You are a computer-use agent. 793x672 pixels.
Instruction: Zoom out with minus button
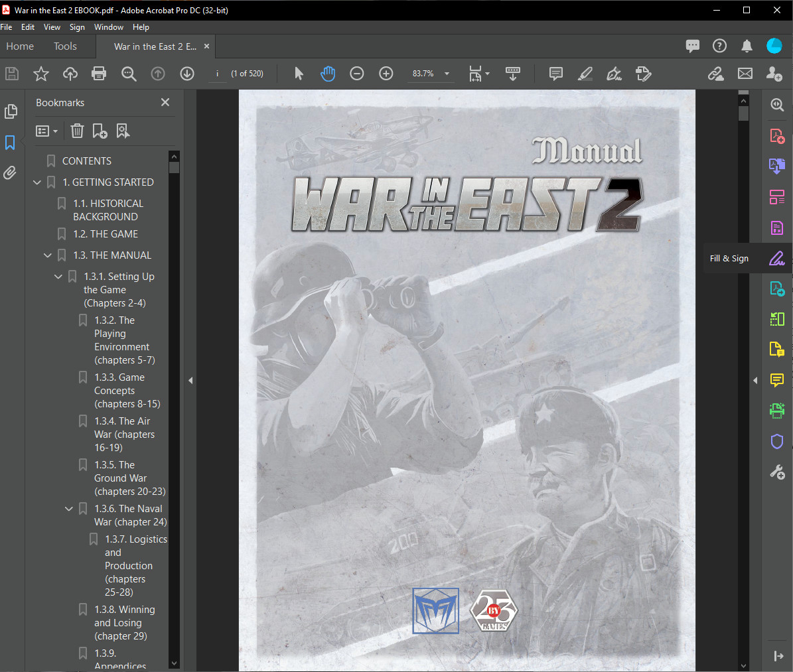click(x=356, y=74)
